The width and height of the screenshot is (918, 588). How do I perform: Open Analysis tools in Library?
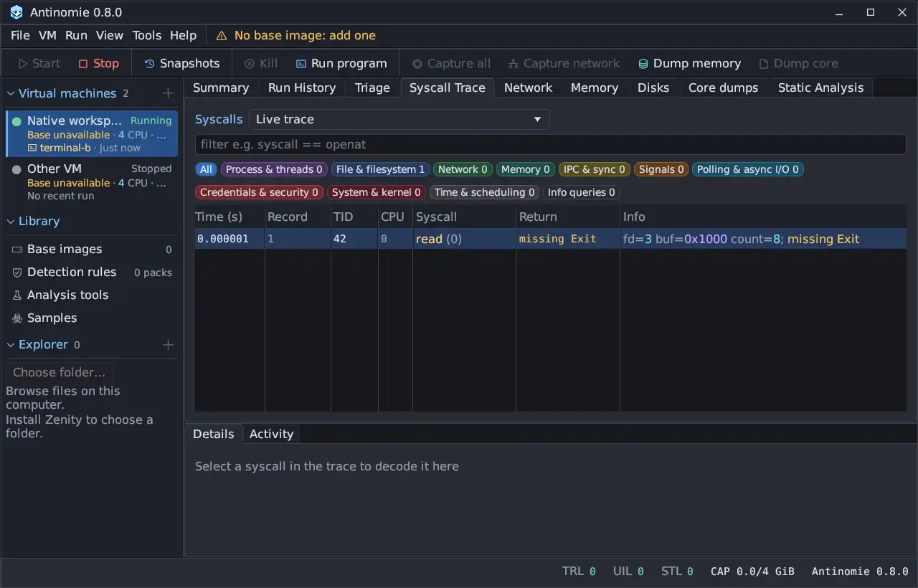click(x=92, y=295)
